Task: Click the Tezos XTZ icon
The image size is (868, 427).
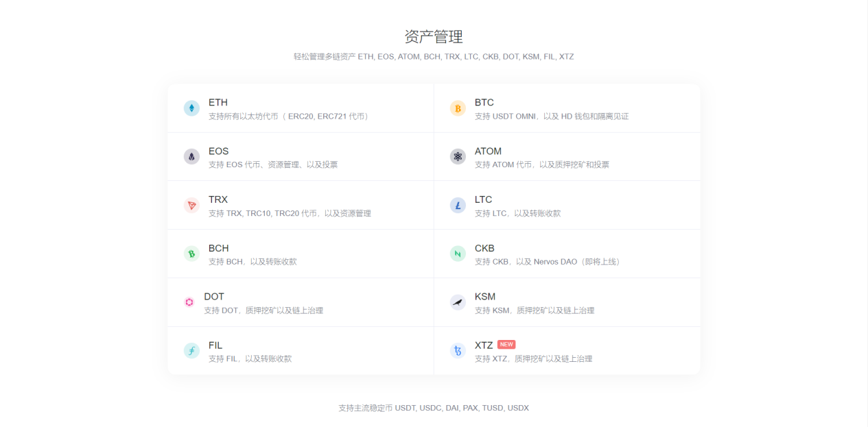Action: tap(458, 351)
